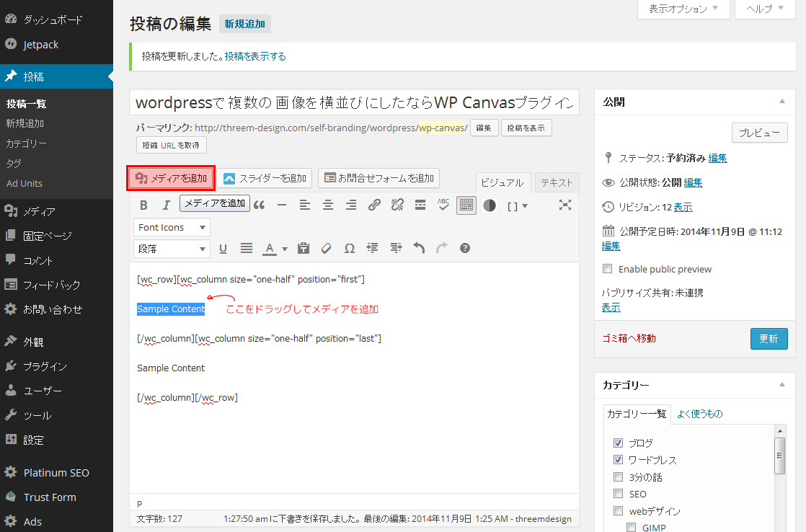This screenshot has height=532, width=806.
Task: Uncheck the ブログ category
Action: click(x=619, y=443)
